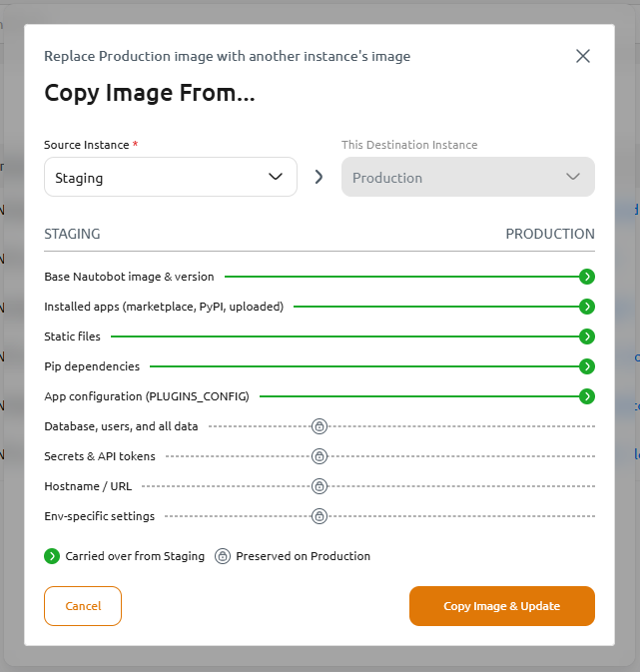Screen dimensions: 640x672
Task: Click green arrow for Installed apps row
Action: 587,307
